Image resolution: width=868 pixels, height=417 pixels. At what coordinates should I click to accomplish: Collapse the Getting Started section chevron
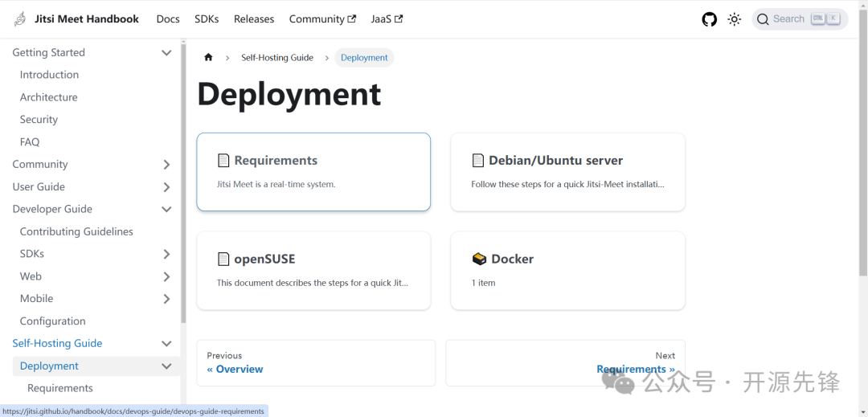point(166,53)
